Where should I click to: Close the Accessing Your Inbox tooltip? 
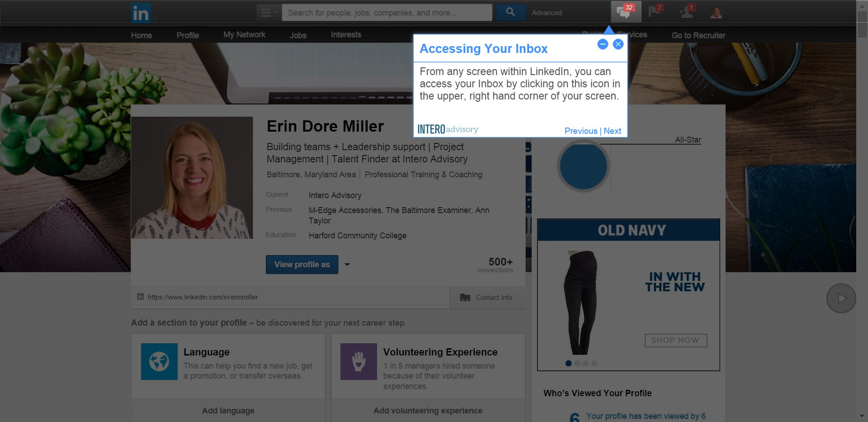(618, 44)
